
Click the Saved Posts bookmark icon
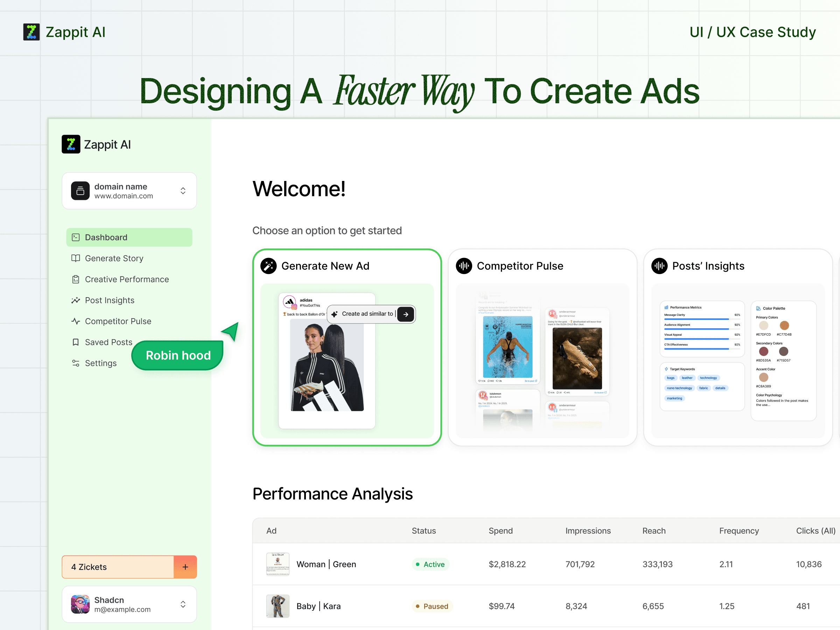76,342
